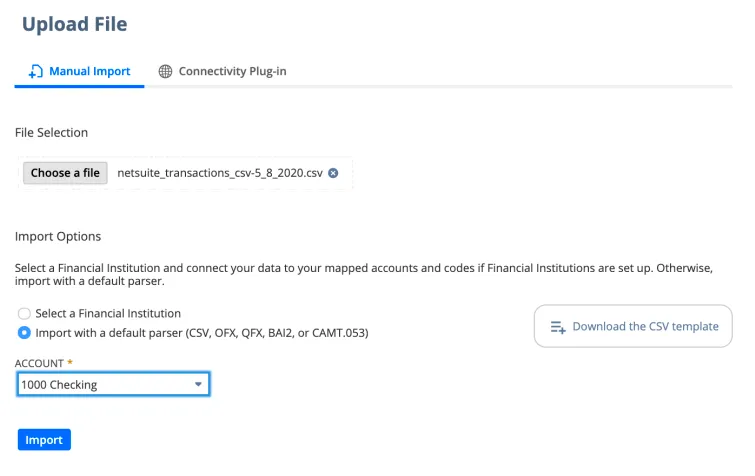755x476 pixels.
Task: Choose Import with a default parser radio
Action: (x=24, y=333)
